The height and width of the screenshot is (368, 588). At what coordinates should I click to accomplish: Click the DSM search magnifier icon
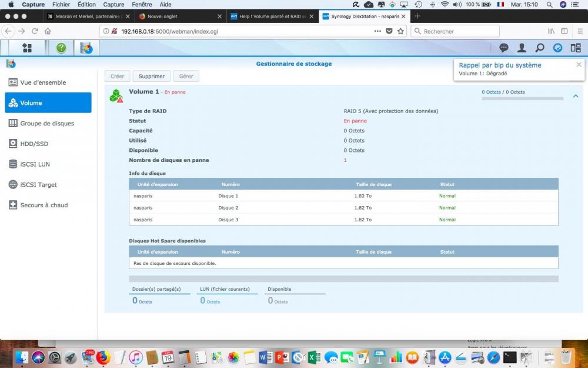(x=539, y=48)
